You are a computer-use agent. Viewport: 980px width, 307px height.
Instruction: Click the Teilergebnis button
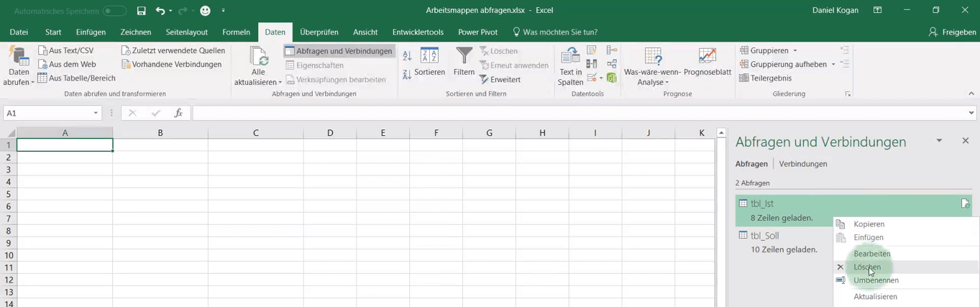[765, 78]
